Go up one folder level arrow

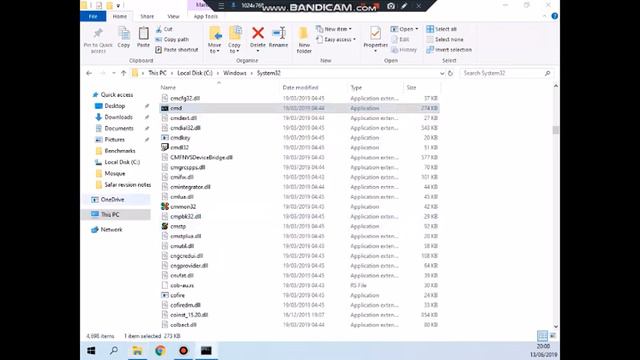pos(123,73)
